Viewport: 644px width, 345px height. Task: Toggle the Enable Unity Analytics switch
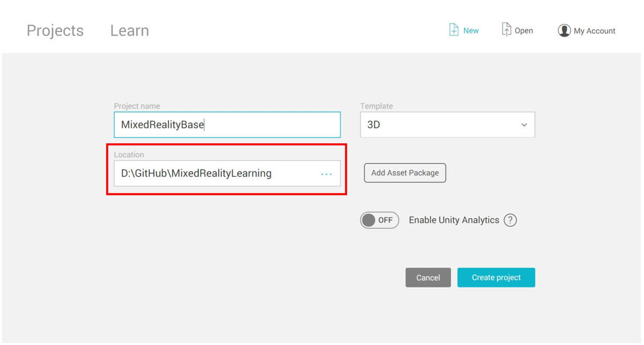tap(379, 220)
